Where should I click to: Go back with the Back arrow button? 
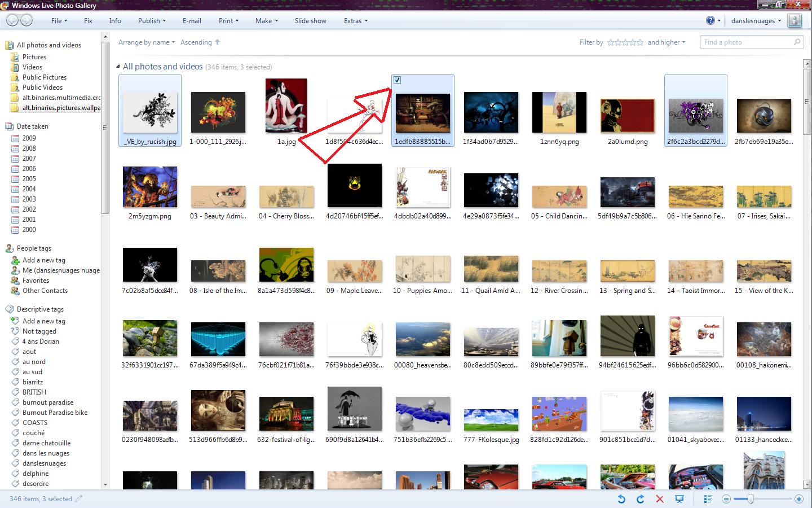(x=12, y=21)
